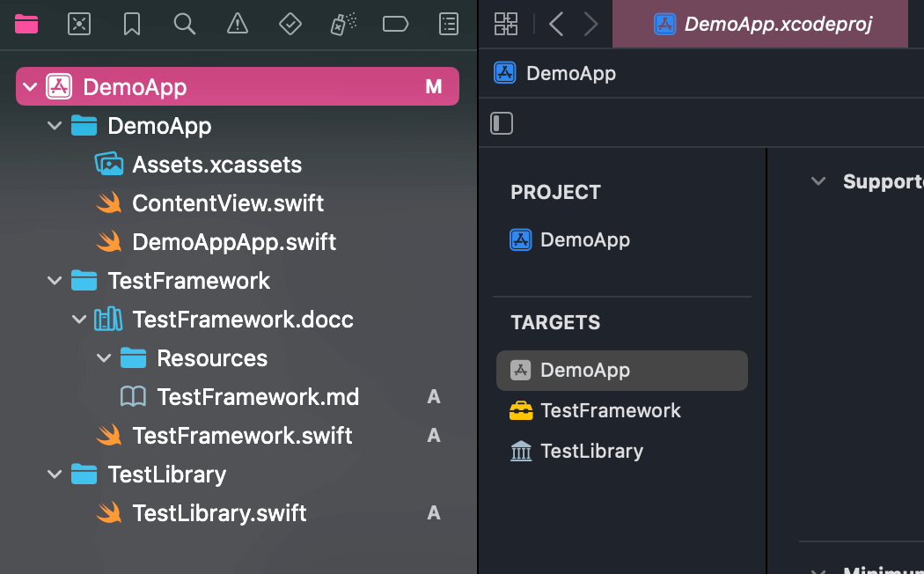Go forward in editor history
Screen dimensions: 924x574
590,24
